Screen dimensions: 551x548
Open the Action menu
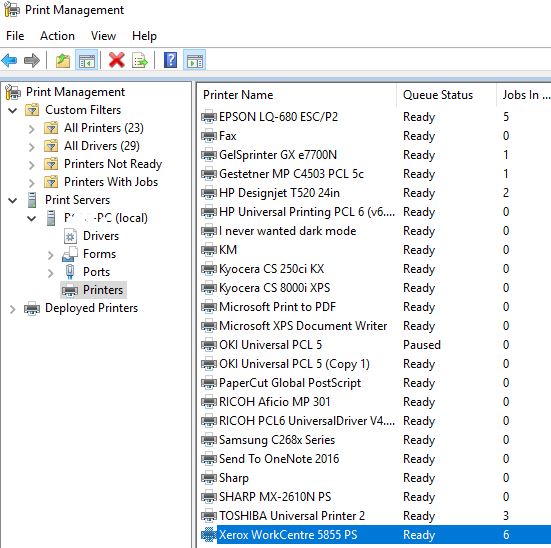point(57,36)
